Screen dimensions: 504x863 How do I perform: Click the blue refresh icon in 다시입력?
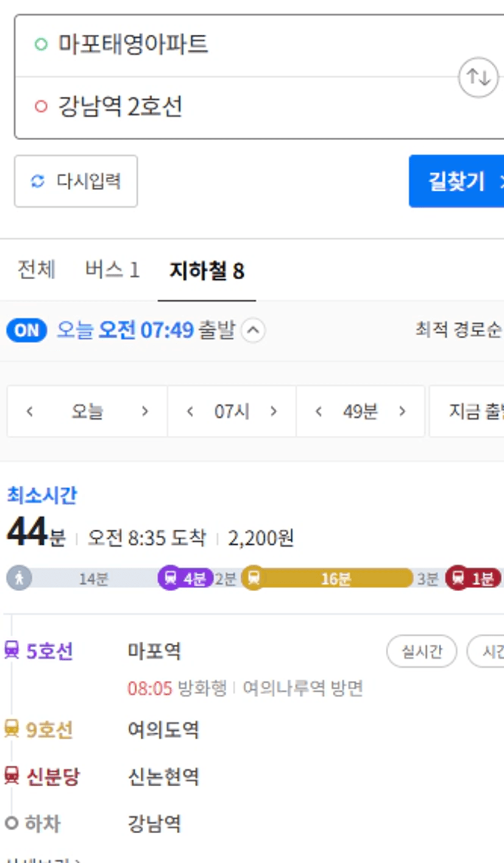(x=38, y=181)
